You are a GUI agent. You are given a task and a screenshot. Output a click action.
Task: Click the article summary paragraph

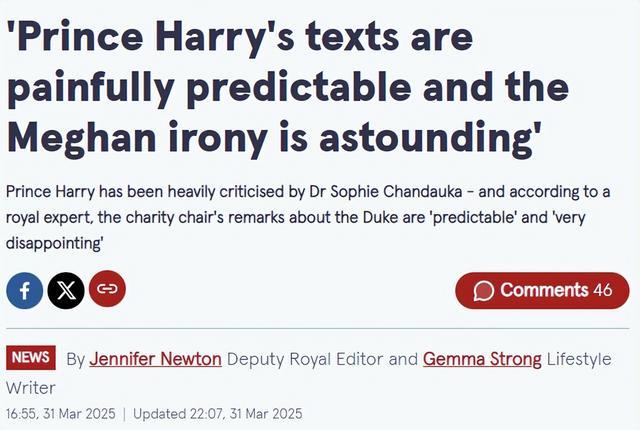click(308, 217)
